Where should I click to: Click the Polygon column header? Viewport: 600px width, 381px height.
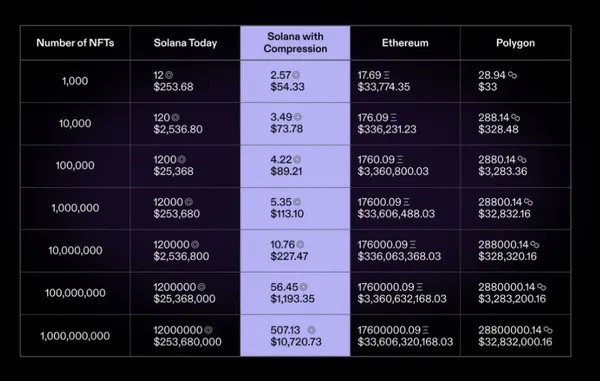[x=515, y=43]
